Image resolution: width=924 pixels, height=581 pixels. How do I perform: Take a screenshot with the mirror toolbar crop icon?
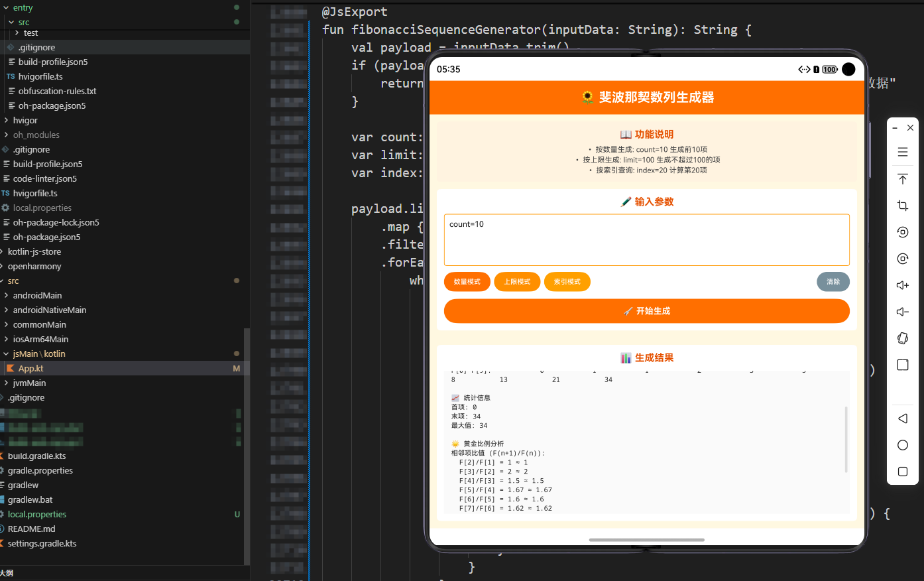[902, 205]
